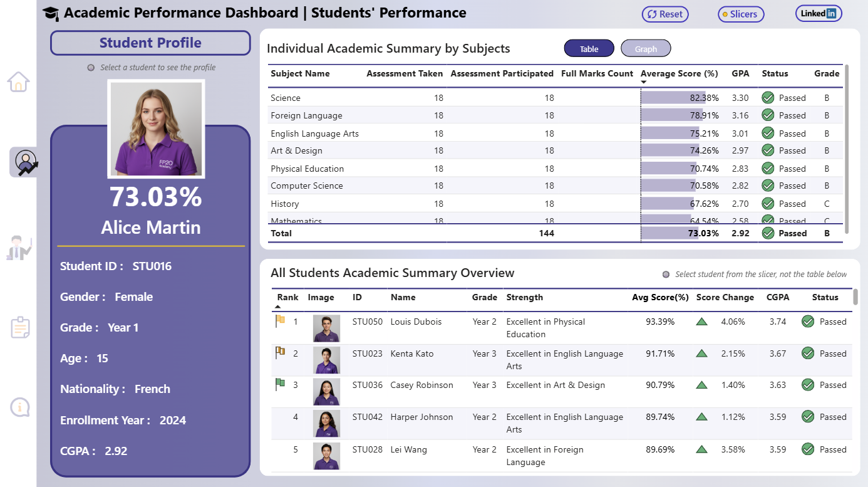Click the green flag on rank 3

pyautogui.click(x=281, y=384)
